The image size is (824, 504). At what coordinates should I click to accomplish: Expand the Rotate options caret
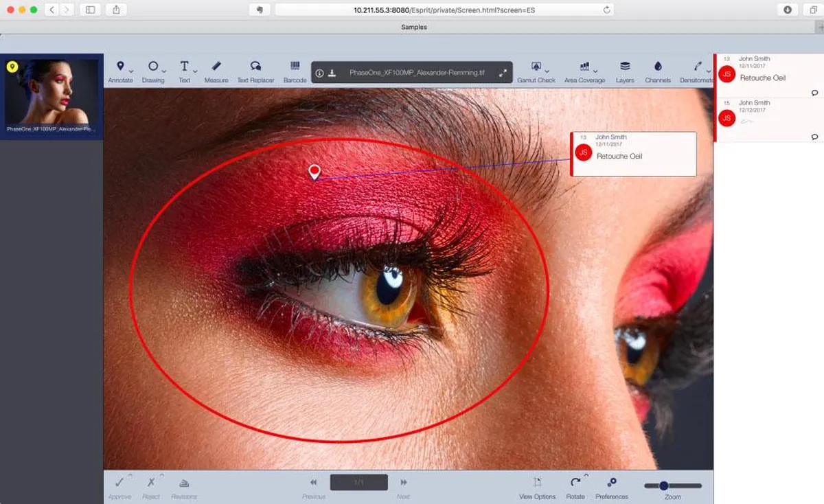pyautogui.click(x=586, y=475)
